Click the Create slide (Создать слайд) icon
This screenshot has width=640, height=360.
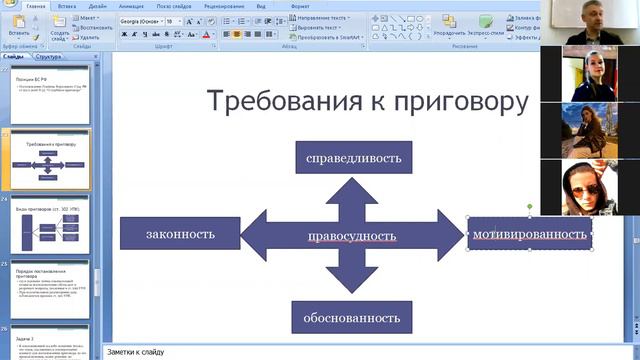tap(59, 22)
